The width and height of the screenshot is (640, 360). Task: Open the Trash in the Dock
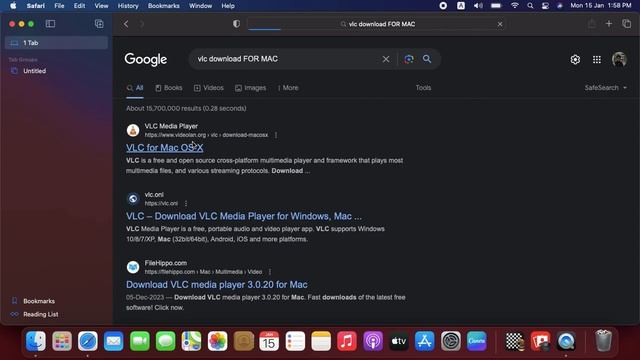[603, 341]
